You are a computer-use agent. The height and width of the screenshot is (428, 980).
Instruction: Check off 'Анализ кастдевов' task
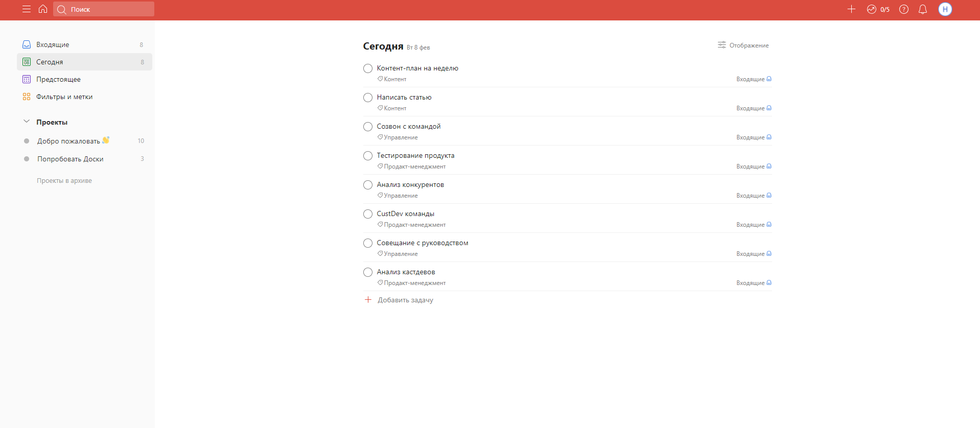click(368, 272)
